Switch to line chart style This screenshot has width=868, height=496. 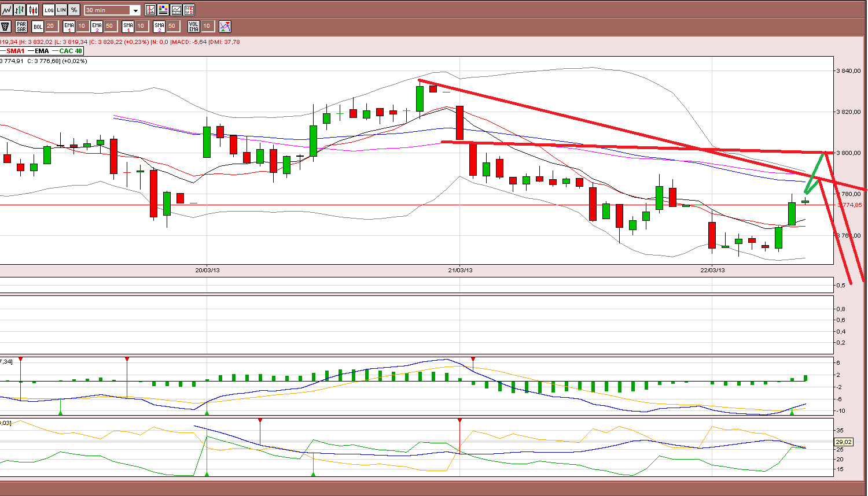coord(6,10)
